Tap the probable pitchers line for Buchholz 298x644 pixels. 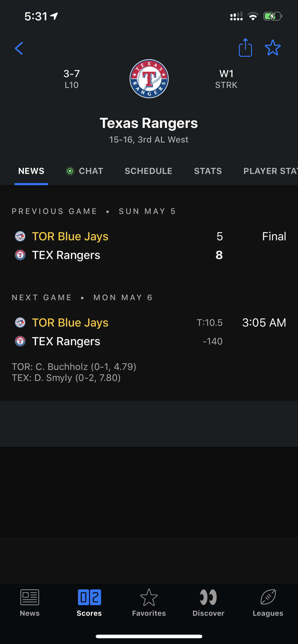click(74, 367)
